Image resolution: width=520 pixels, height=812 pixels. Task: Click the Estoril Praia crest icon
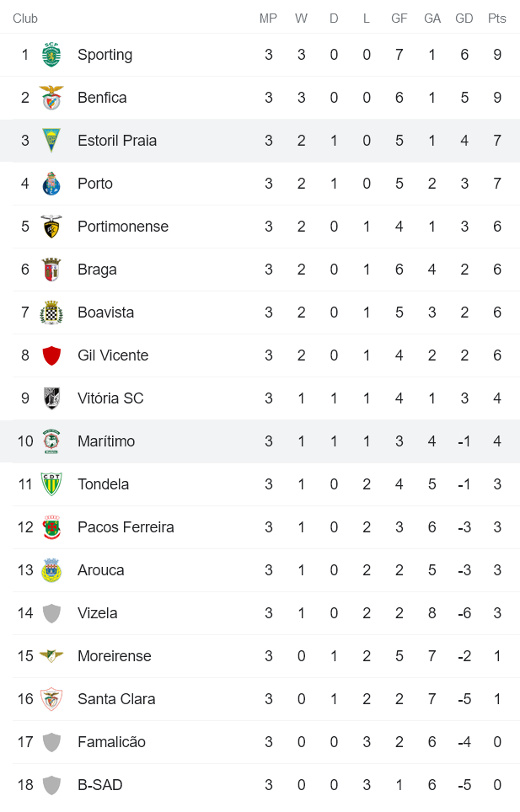click(52, 141)
